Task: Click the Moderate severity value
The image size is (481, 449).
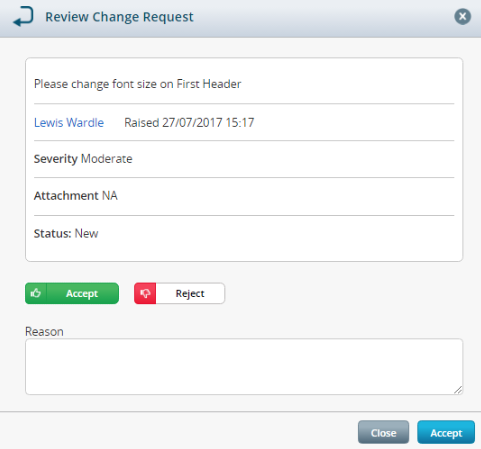Action: coord(107,159)
